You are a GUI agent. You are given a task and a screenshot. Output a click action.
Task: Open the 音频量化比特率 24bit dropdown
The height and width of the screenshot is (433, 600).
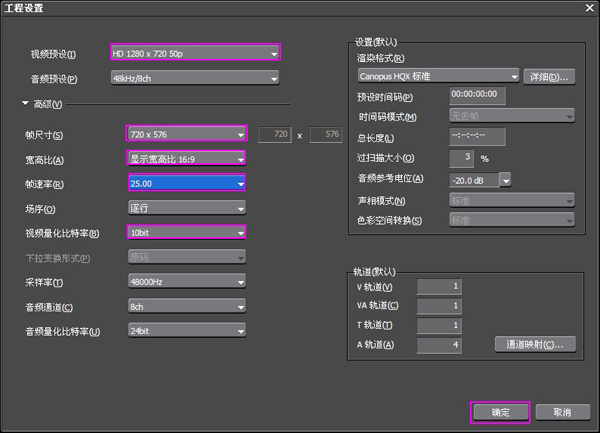187,330
